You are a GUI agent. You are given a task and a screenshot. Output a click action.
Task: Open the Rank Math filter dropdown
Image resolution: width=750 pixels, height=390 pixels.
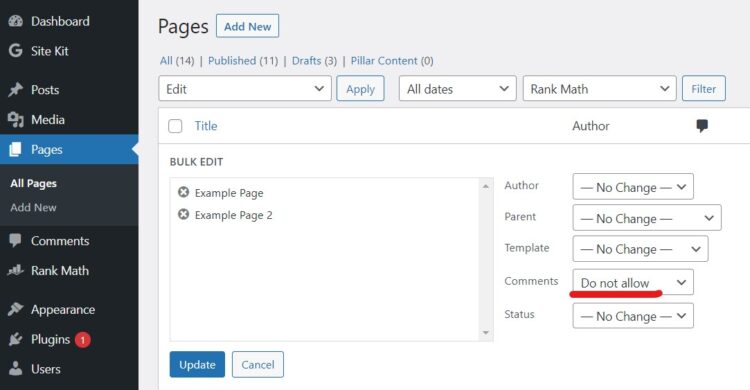coord(600,89)
